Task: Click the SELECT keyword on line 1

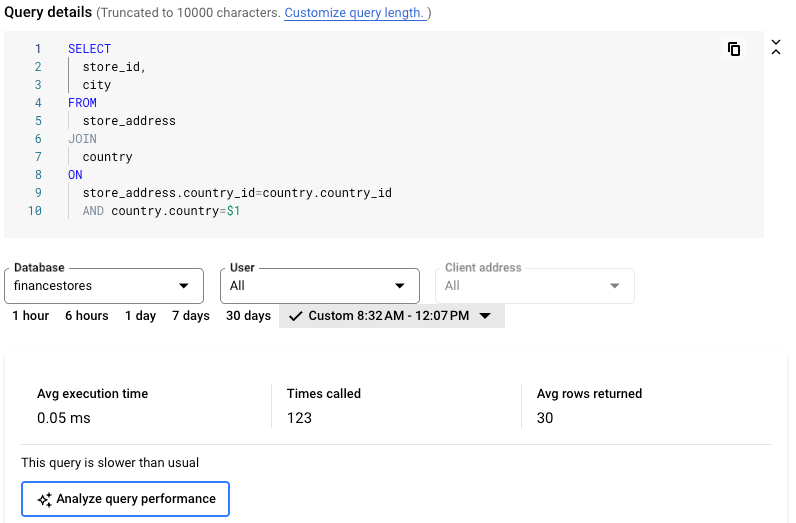Action: (90, 49)
